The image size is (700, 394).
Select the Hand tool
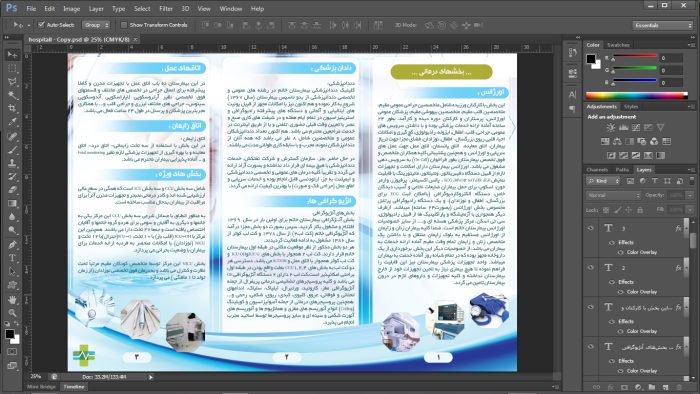pos(12,299)
